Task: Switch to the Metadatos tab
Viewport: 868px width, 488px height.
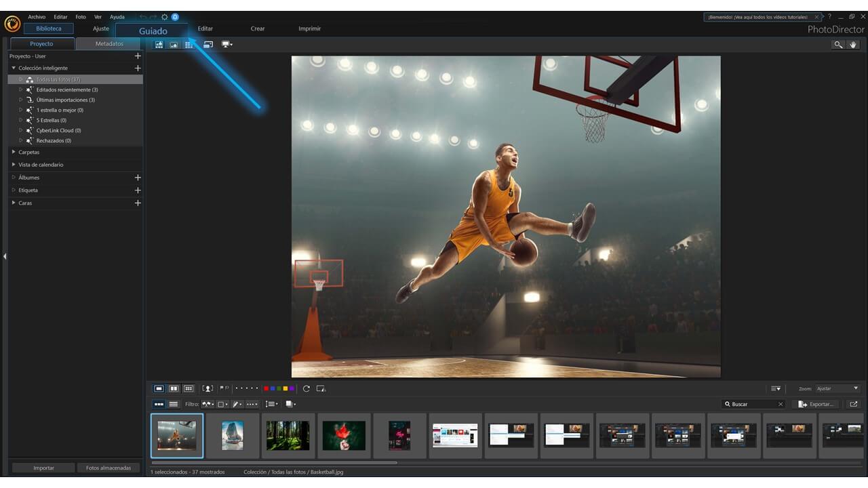Action: (109, 44)
